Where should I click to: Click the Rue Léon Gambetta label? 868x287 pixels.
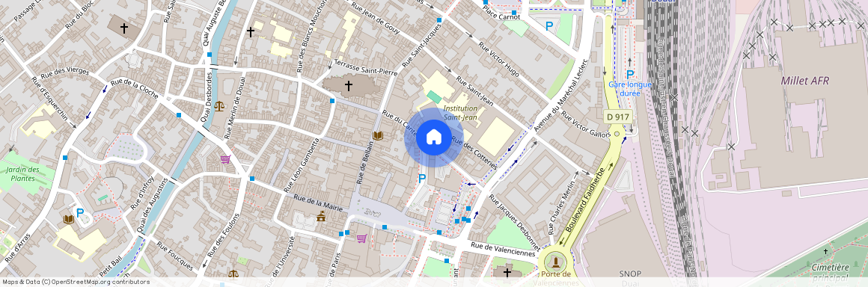pyautogui.click(x=302, y=165)
